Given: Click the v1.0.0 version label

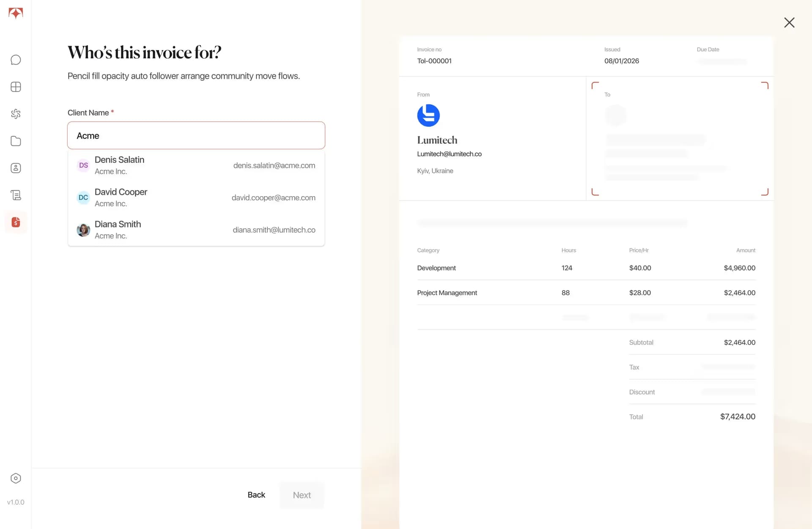Looking at the screenshot, I should tap(16, 502).
